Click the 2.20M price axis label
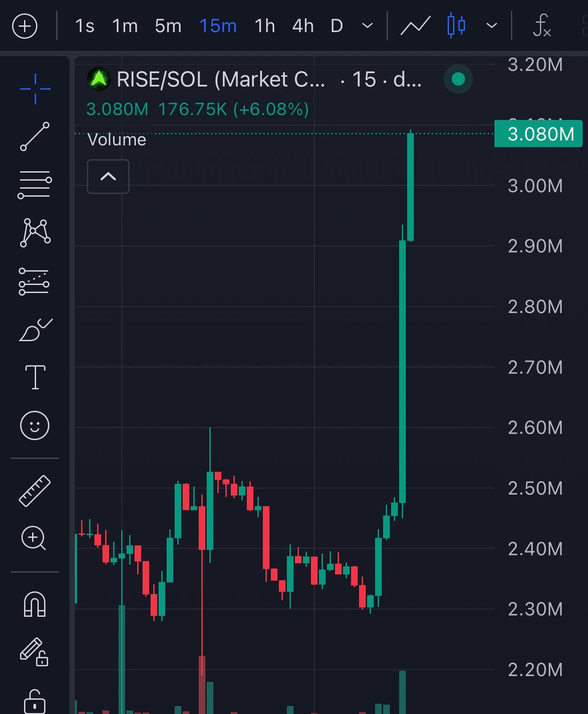588x714 pixels. click(535, 670)
